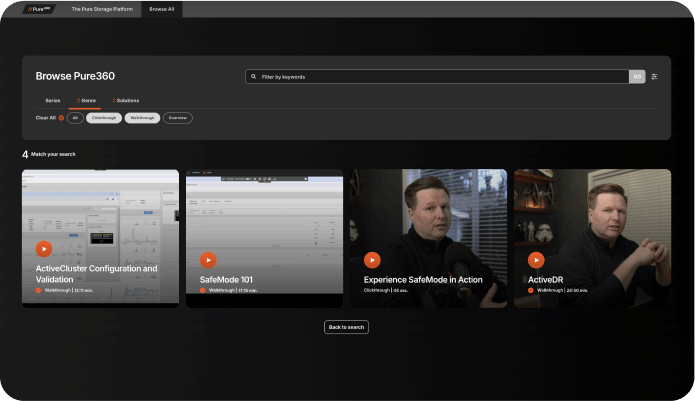
Task: Toggle the Walkthrough filter chip
Action: 142,118
